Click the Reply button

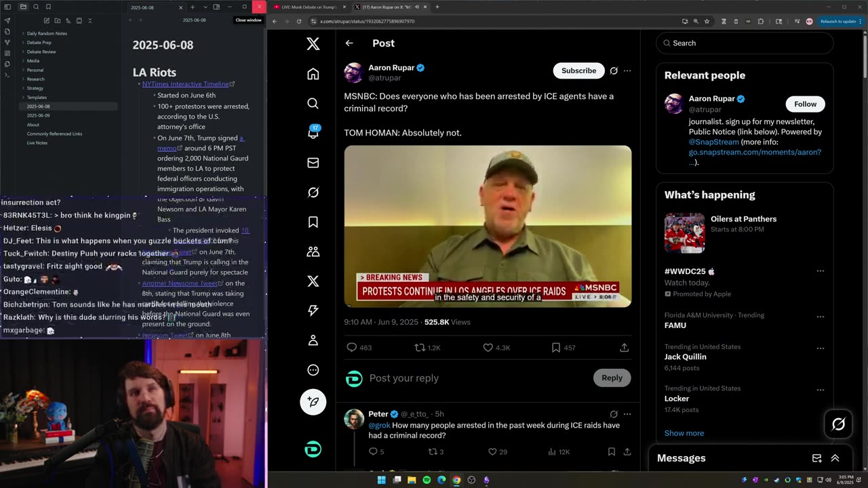click(612, 378)
